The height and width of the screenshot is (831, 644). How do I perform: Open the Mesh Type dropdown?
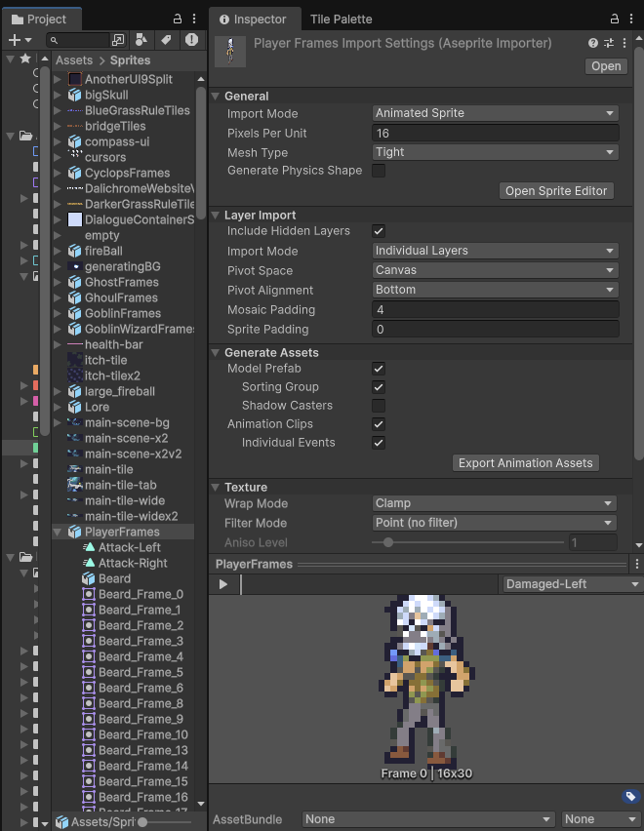coord(496,152)
